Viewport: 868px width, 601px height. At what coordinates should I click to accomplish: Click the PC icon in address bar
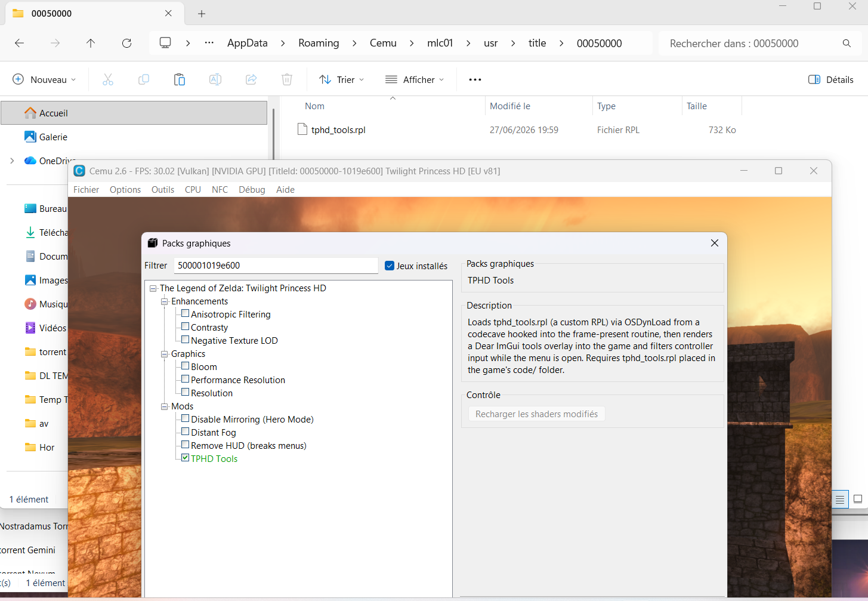165,43
